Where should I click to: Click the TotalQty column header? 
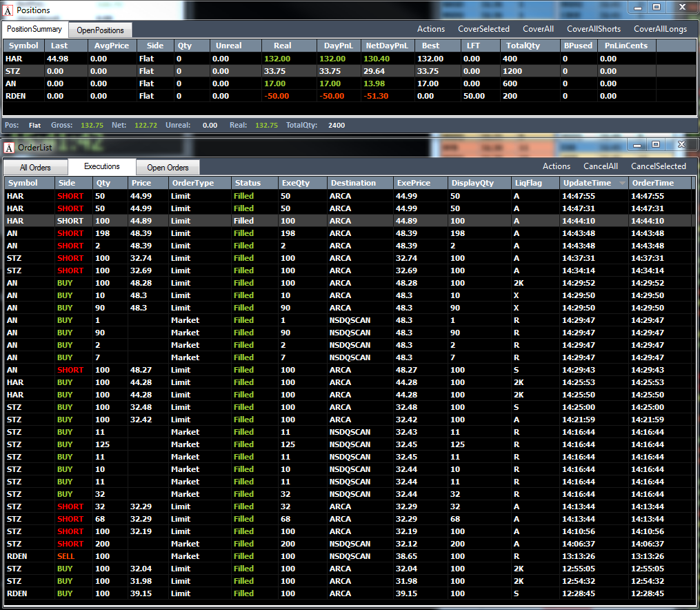pos(530,46)
